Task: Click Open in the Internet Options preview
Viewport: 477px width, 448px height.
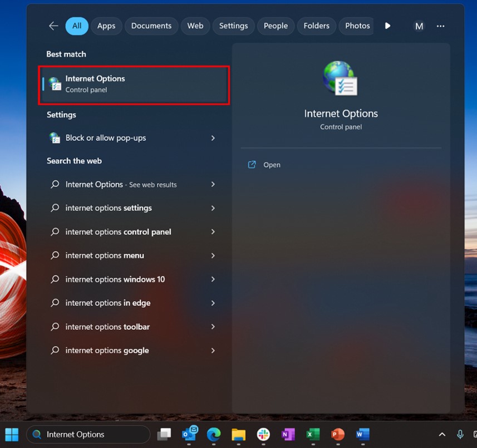Action: [272, 165]
